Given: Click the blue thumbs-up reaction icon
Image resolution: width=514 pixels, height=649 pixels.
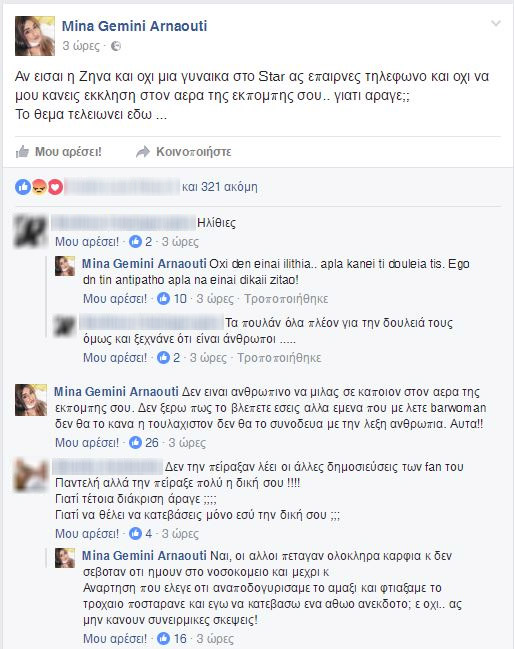Looking at the screenshot, I should pyautogui.click(x=23, y=187).
